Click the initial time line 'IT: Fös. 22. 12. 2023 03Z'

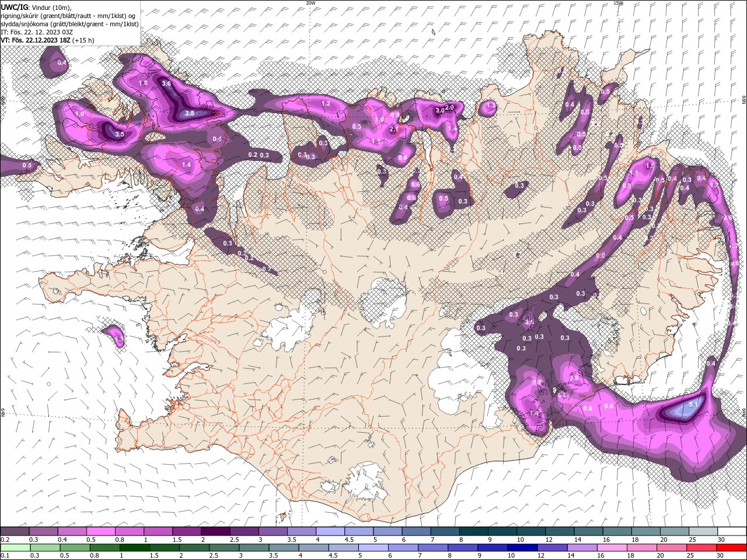click(x=36, y=32)
